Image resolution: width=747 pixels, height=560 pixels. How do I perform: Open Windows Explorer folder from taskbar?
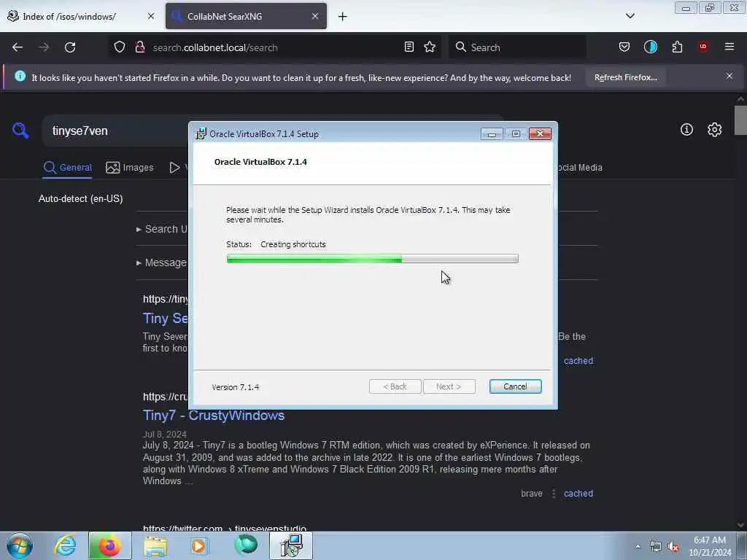pyautogui.click(x=155, y=546)
